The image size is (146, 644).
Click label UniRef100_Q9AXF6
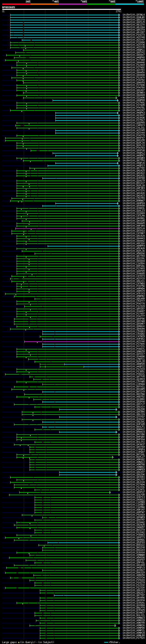pos(134,82)
